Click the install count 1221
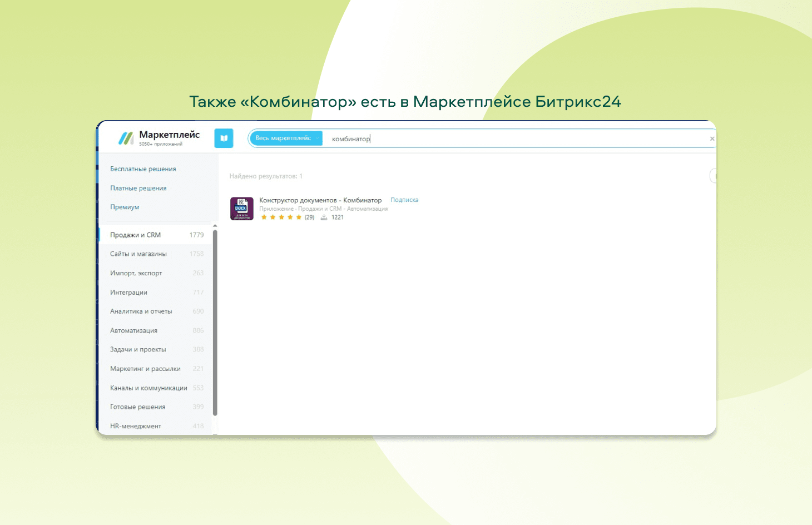The image size is (812, 525). 338,217
